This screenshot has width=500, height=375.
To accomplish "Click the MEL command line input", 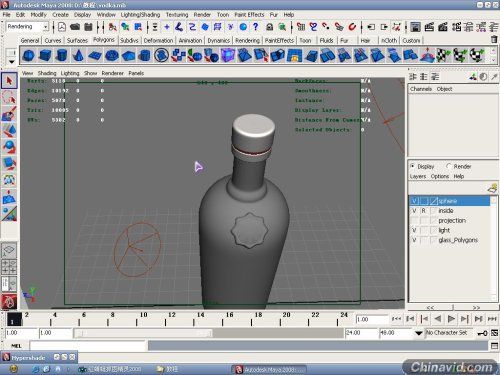I will pyautogui.click(x=88, y=346).
